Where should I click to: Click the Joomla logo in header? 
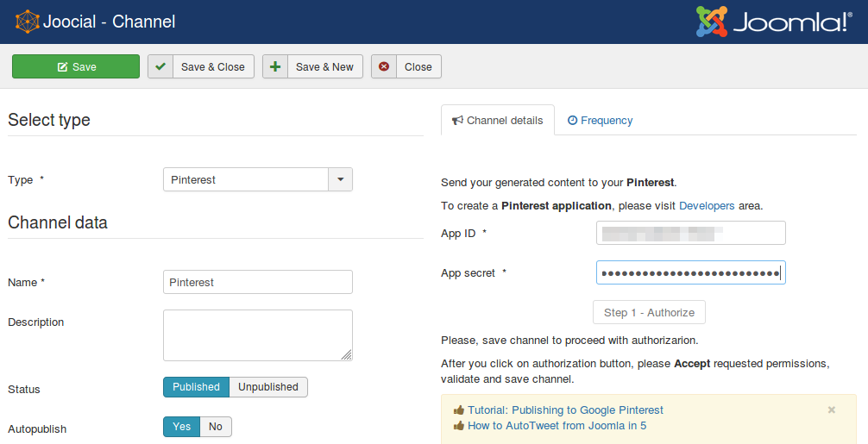774,22
